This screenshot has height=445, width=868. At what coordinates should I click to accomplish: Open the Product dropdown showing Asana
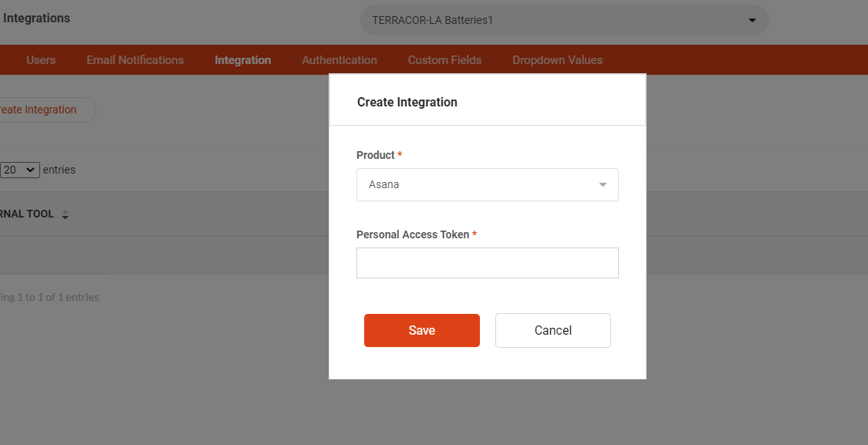coord(487,185)
